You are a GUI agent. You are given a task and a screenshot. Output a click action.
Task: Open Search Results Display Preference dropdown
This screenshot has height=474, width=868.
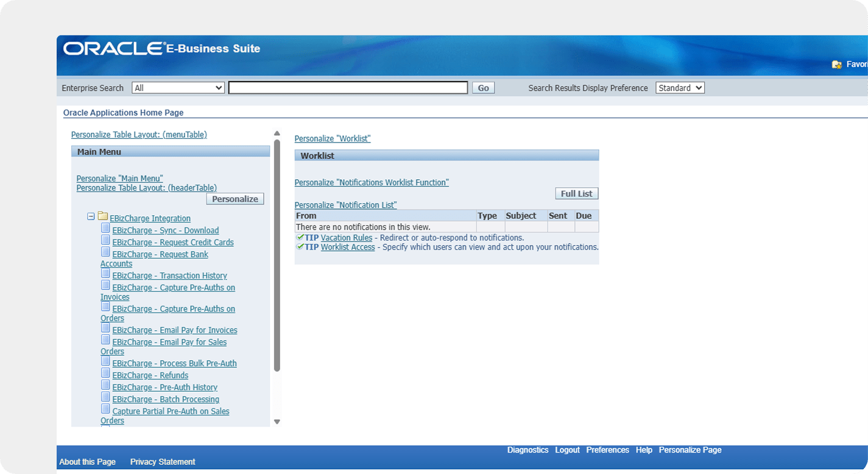[680, 88]
